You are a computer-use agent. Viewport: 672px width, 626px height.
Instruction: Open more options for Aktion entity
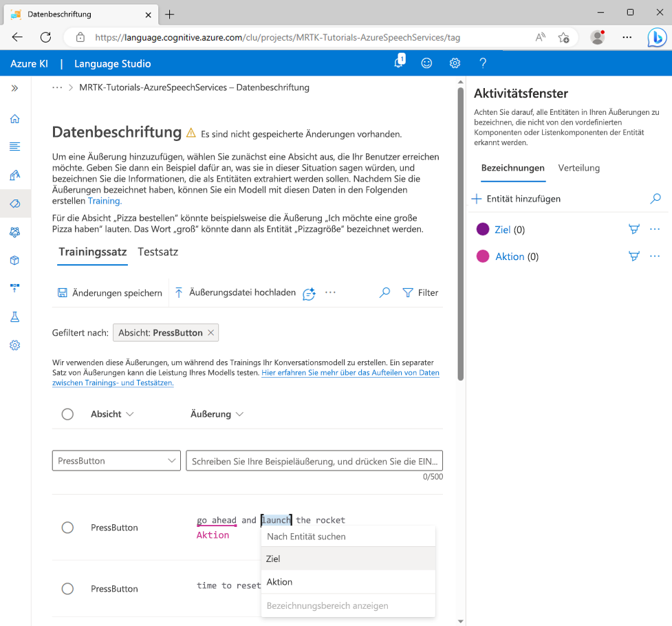[655, 257]
